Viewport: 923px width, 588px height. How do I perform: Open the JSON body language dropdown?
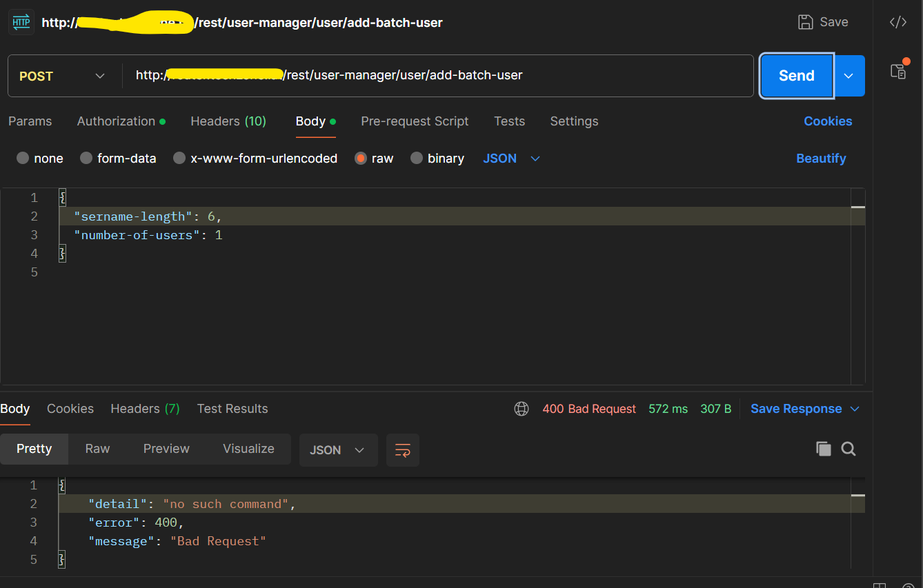pyautogui.click(x=510, y=158)
